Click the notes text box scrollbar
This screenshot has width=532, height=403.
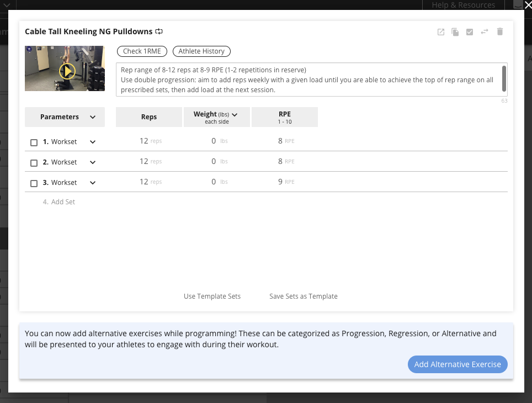(504, 77)
